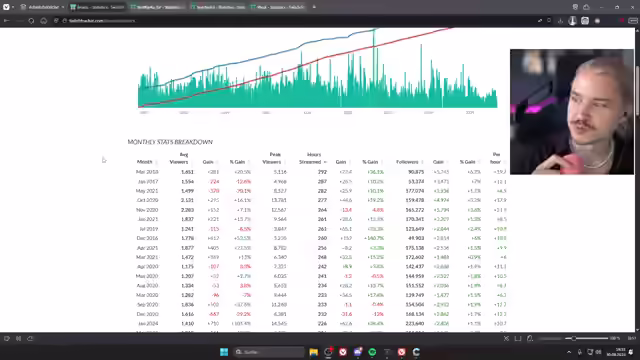Open the Vivaldi main menu icon
This screenshot has height=360, width=640.
(x=6, y=7)
